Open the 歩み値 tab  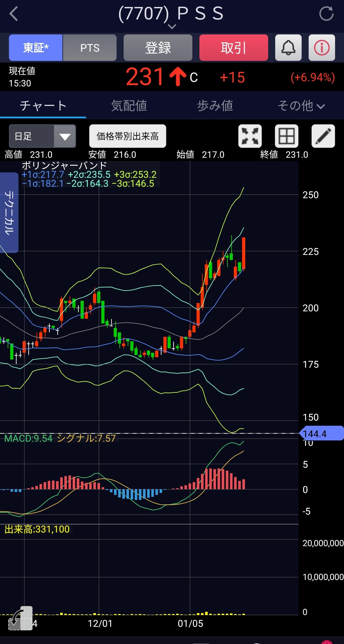[215, 106]
